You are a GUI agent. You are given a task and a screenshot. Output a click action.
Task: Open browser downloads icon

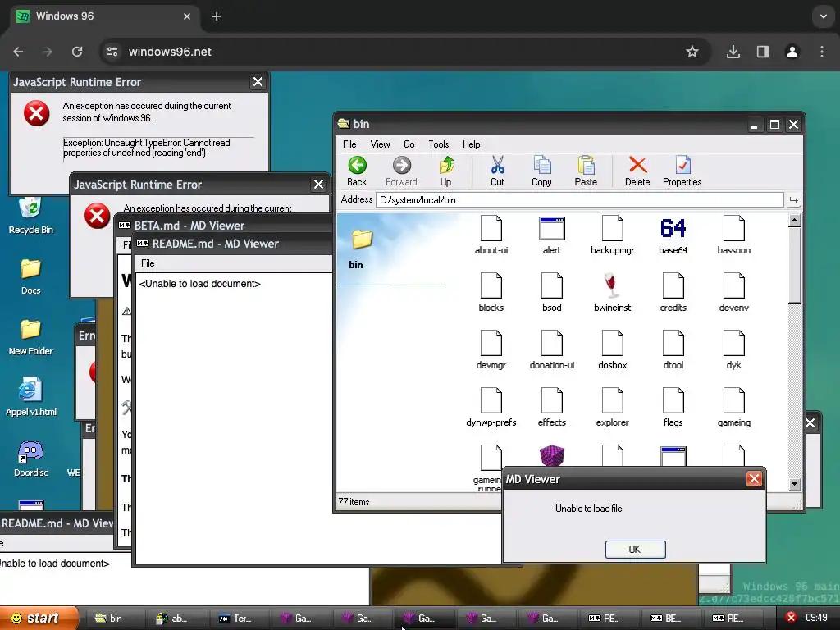733,52
